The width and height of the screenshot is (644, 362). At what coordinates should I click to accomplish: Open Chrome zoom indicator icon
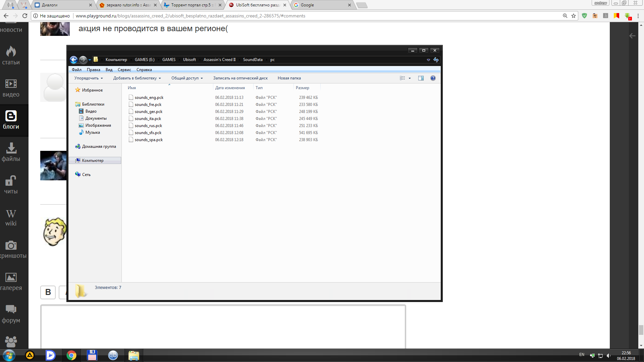point(565,16)
